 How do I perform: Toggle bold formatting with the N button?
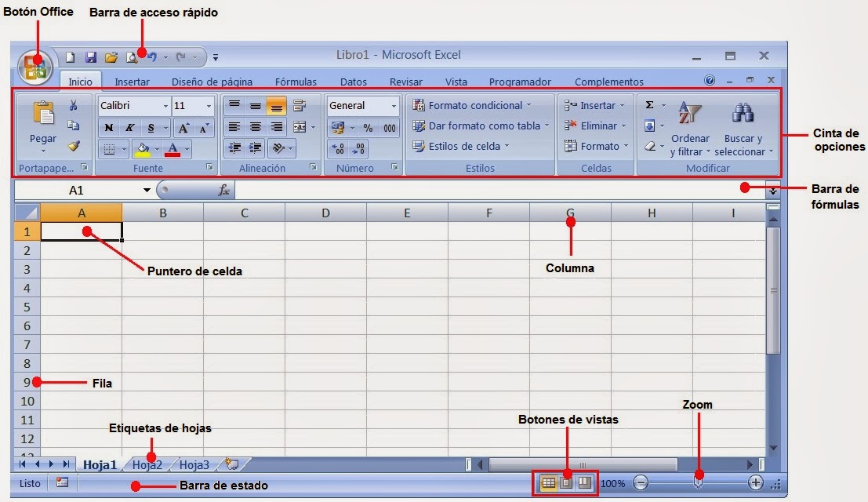[110, 127]
